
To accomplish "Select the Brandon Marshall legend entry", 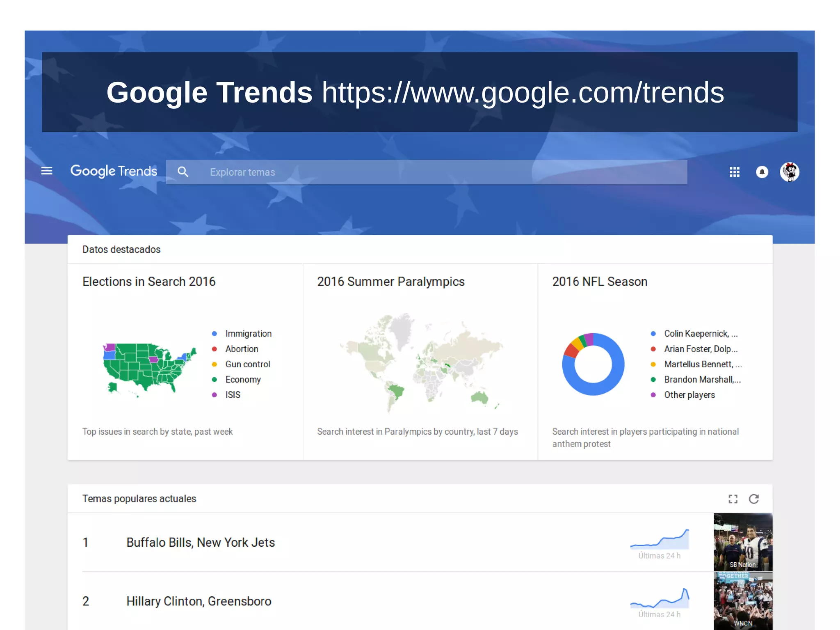I will pyautogui.click(x=696, y=380).
